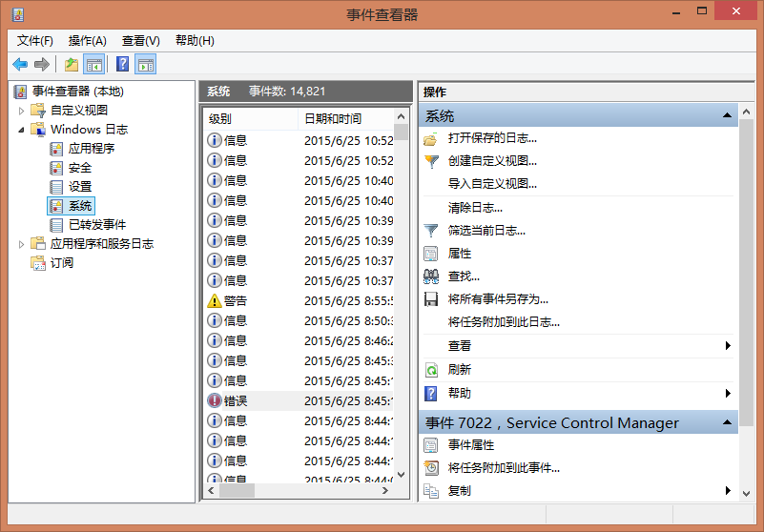Click the 查找 binoculars icon

click(x=431, y=276)
